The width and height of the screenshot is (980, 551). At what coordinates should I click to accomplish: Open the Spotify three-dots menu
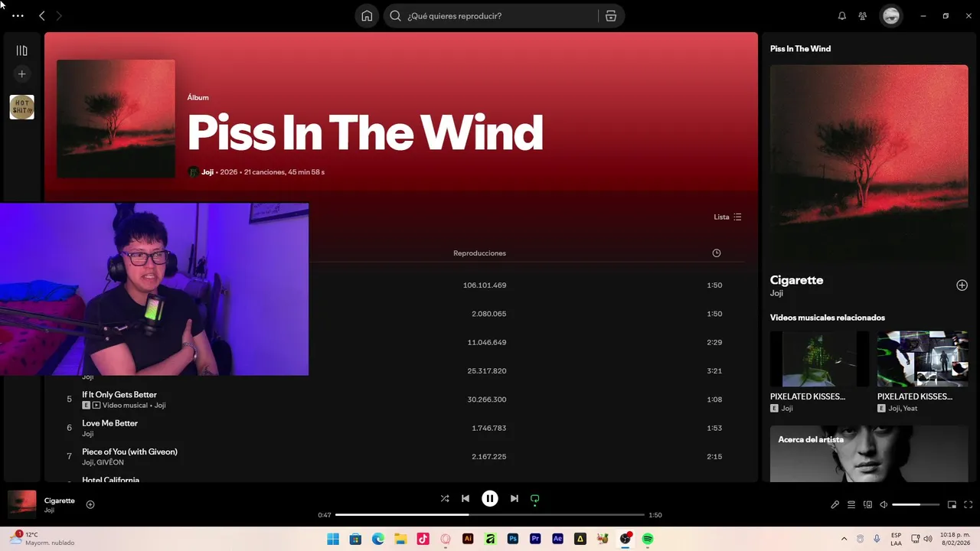click(x=18, y=15)
